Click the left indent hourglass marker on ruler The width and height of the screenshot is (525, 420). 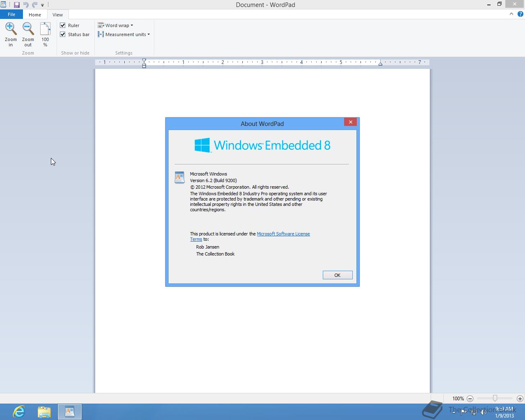[x=144, y=63]
